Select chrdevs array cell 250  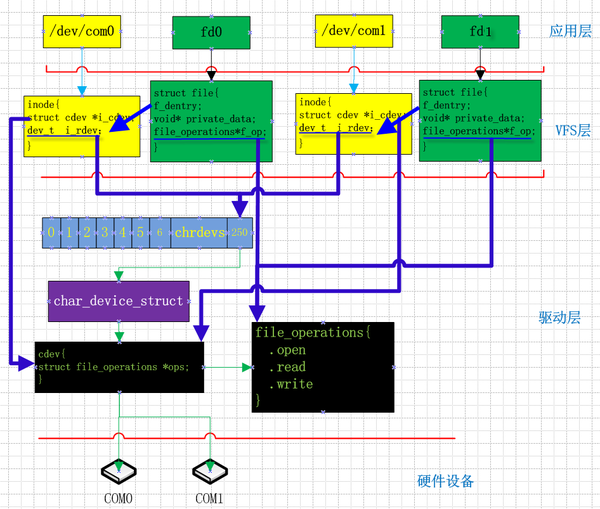pyautogui.click(x=240, y=233)
